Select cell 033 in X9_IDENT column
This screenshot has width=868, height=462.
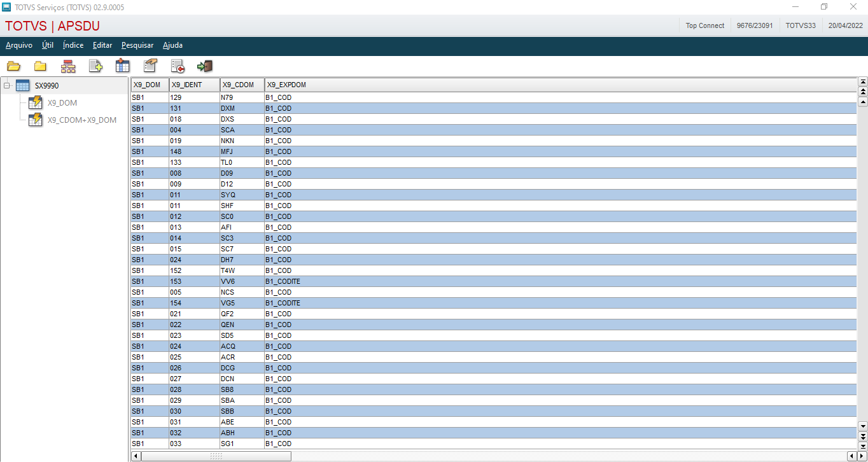[194, 444]
